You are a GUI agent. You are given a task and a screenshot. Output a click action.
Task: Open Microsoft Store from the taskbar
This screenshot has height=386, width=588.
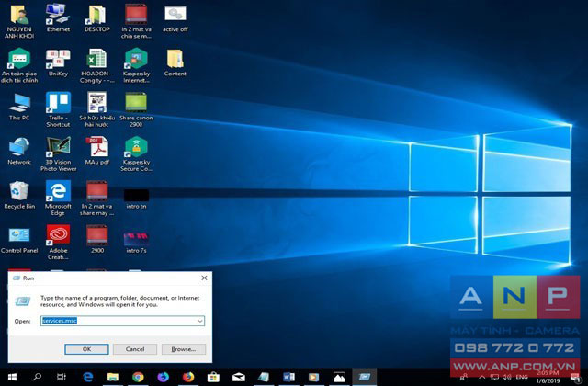[213, 377]
